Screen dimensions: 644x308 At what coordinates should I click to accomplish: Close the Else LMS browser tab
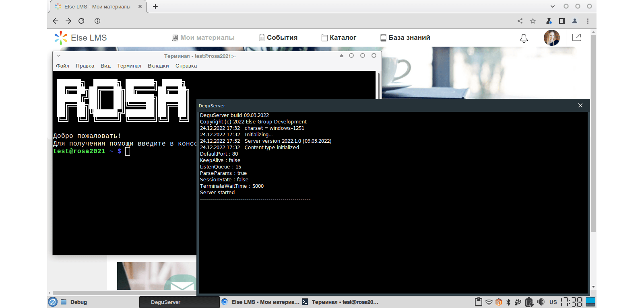pos(140,6)
